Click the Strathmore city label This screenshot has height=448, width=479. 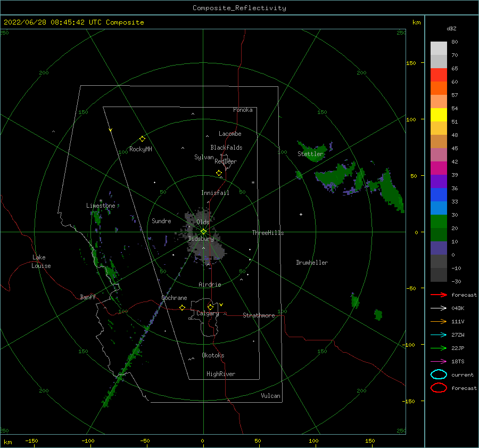(259, 315)
